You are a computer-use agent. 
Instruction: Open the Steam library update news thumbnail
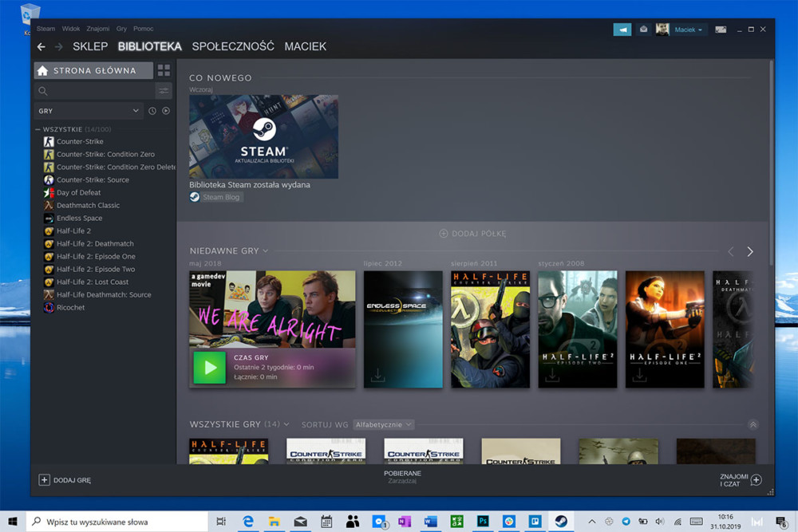coord(263,136)
